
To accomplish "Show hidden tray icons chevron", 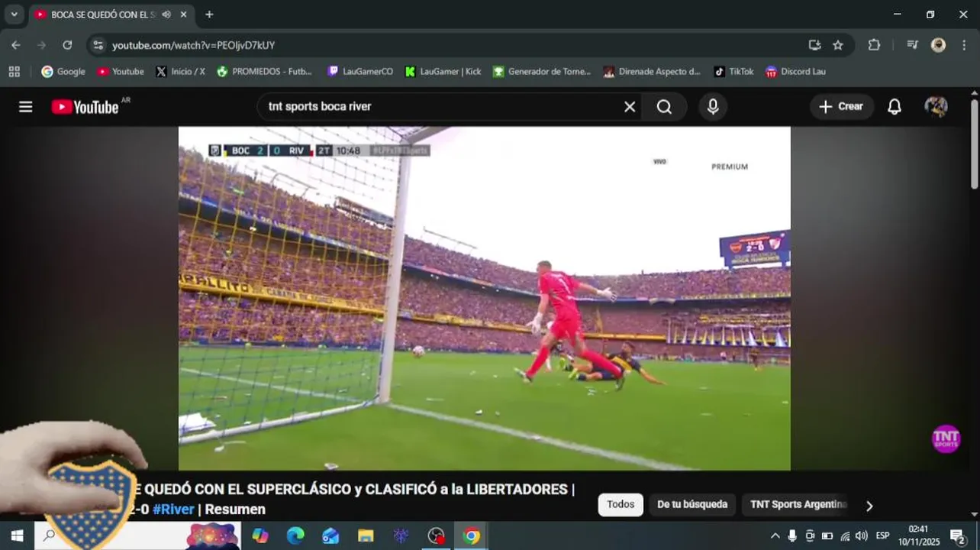I will coord(775,535).
